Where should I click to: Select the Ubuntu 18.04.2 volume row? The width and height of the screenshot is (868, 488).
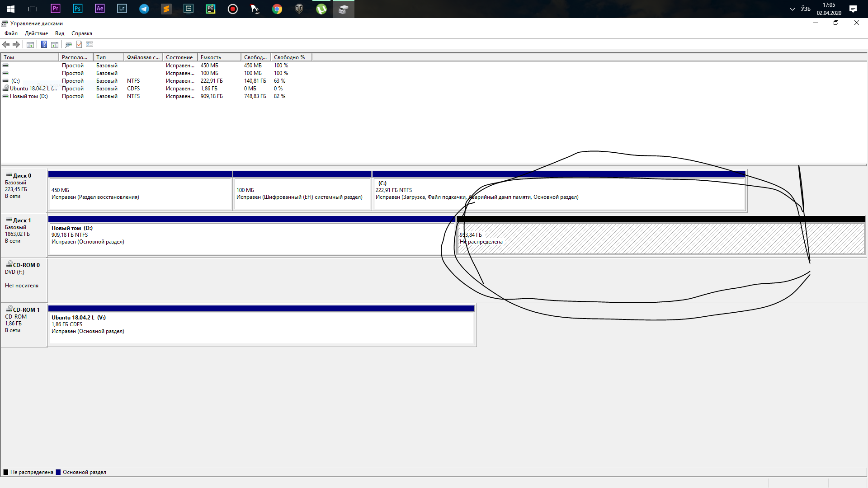[156, 89]
